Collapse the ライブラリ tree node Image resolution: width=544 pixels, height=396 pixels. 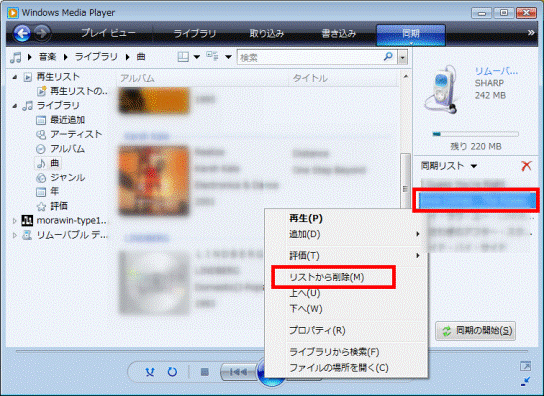tap(15, 106)
